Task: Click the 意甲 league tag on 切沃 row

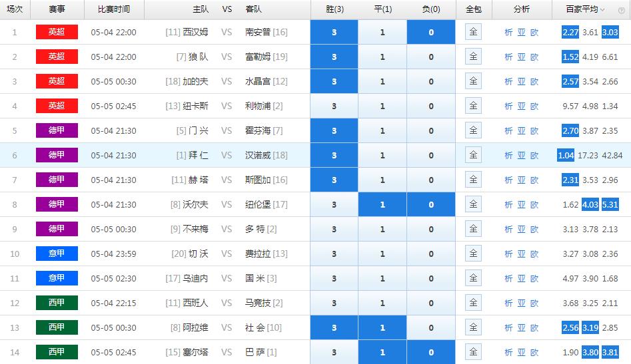Action: 57,253
